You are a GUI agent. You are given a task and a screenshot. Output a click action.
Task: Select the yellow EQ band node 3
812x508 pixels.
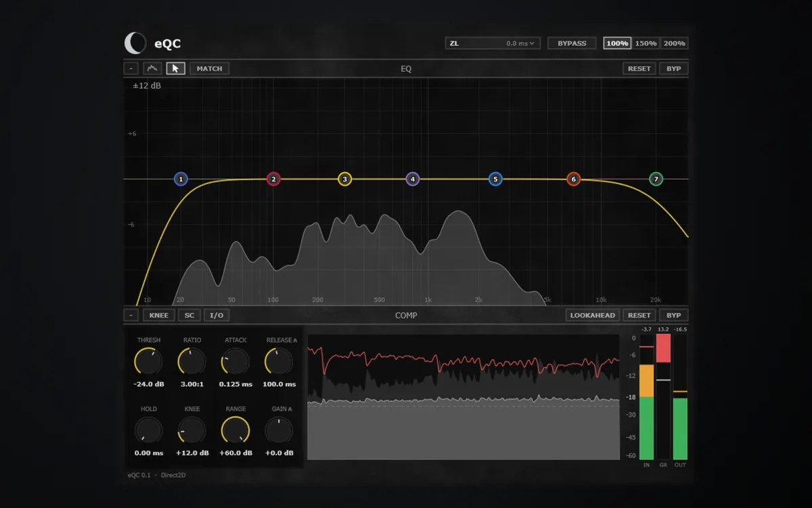[x=345, y=179]
